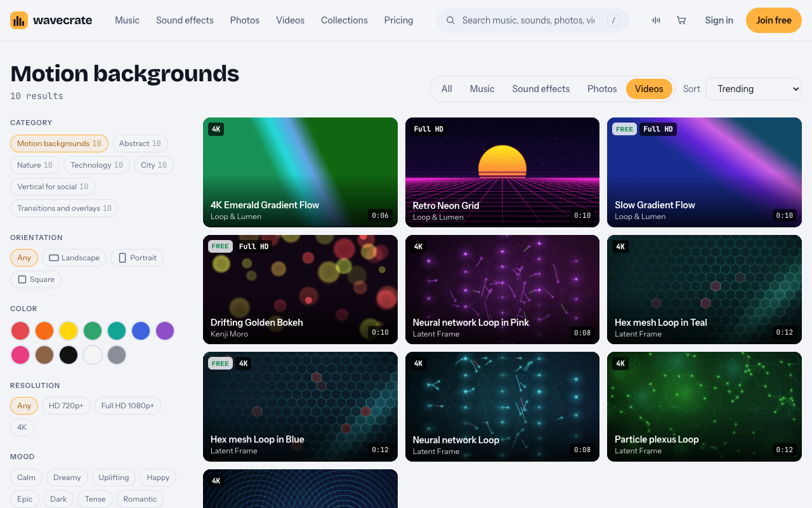Pick the blue color swatch

tap(141, 331)
